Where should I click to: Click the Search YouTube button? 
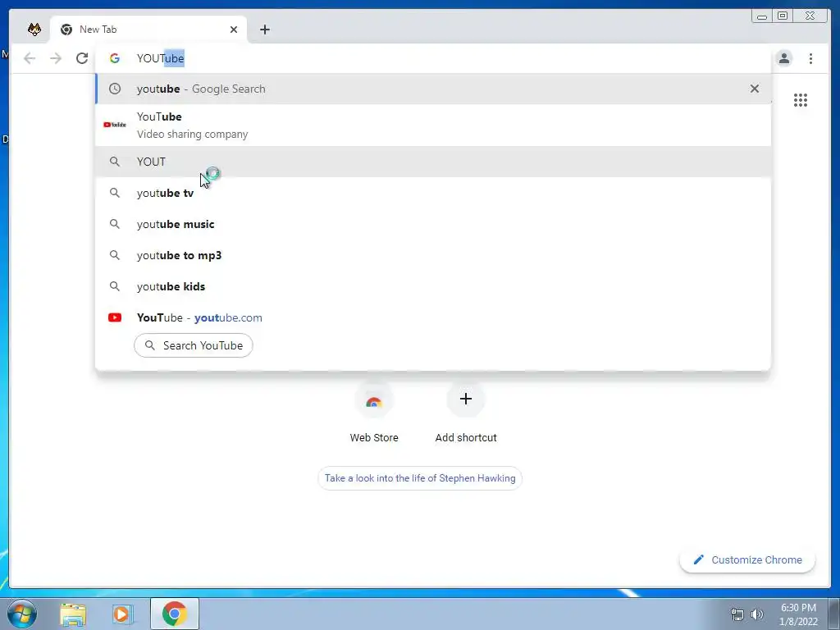point(194,345)
